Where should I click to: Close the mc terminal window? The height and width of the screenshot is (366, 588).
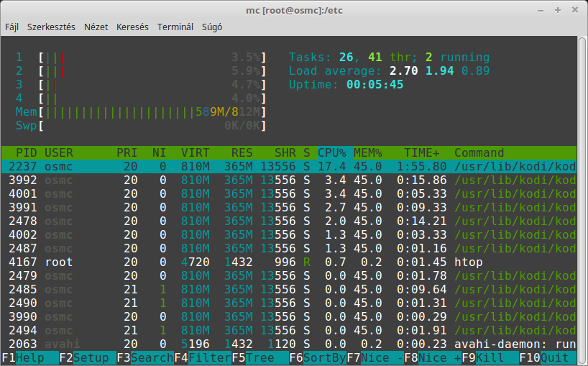575,11
